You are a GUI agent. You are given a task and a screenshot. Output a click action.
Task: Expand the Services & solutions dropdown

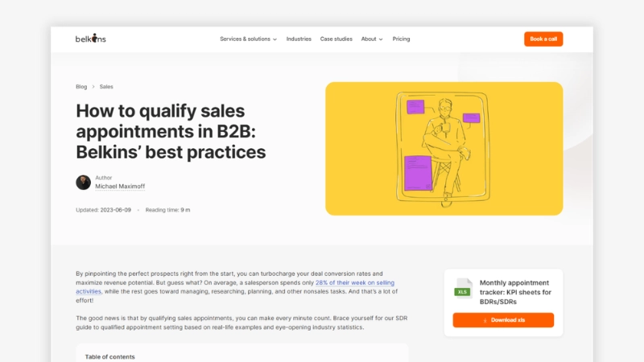(x=248, y=39)
